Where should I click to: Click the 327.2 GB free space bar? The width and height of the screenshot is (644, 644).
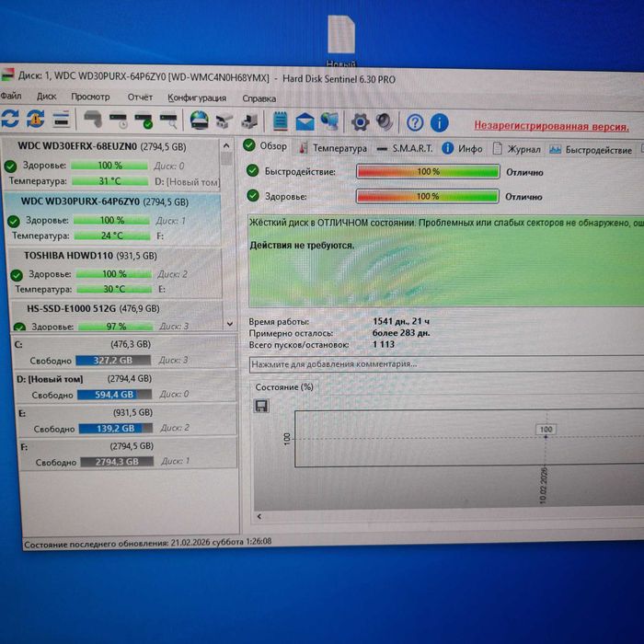point(113,361)
